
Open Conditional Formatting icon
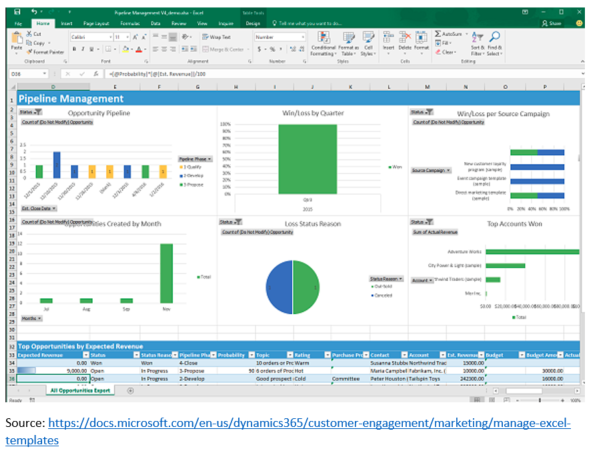click(323, 38)
